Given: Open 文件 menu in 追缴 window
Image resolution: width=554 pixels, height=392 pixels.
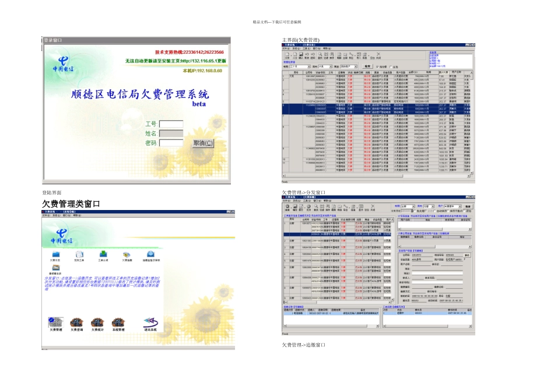Looking at the screenshot, I should (286, 201).
